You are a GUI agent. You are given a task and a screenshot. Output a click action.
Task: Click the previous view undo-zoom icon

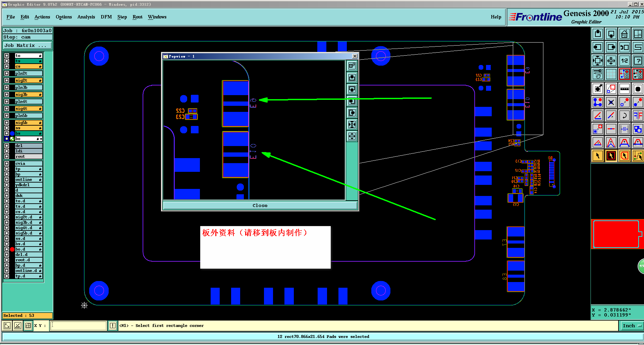(624, 47)
